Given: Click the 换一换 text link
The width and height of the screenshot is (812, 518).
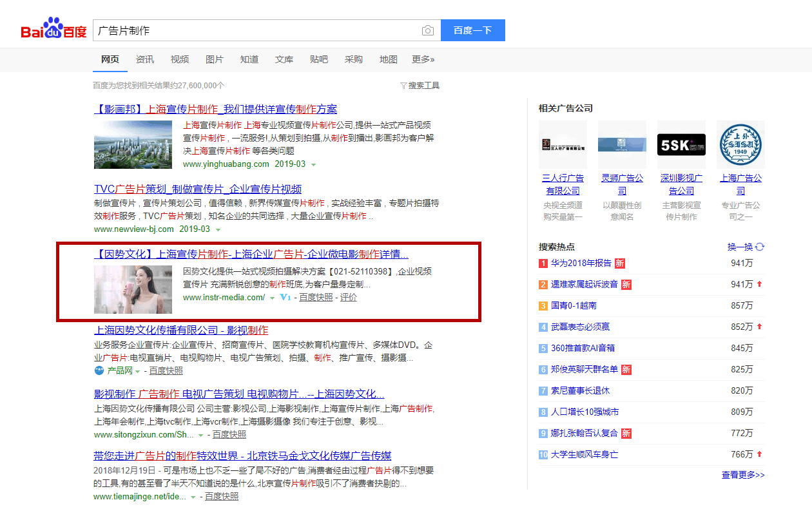Looking at the screenshot, I should [x=740, y=247].
